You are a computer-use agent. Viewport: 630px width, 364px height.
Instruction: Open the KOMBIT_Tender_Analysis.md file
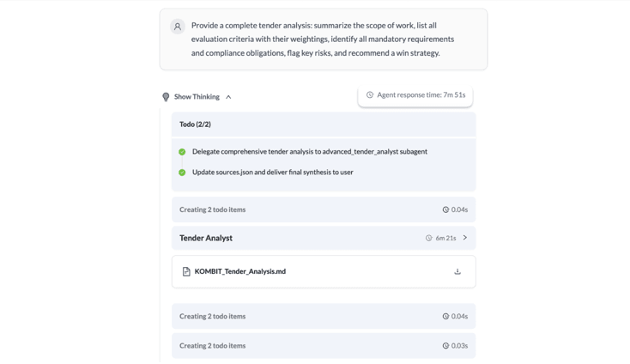[324, 271]
